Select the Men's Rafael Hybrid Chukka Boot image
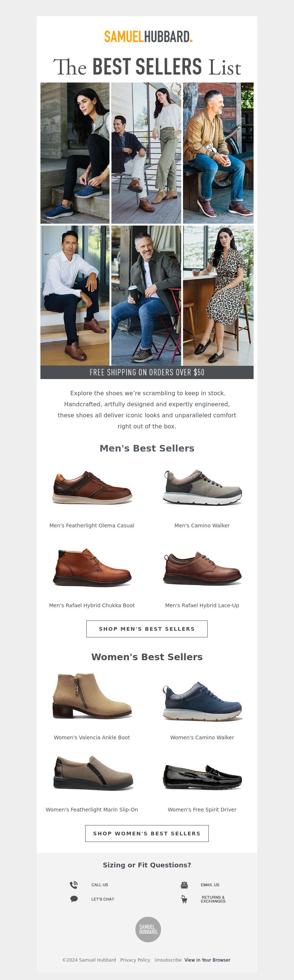The image size is (294, 980). point(92,567)
